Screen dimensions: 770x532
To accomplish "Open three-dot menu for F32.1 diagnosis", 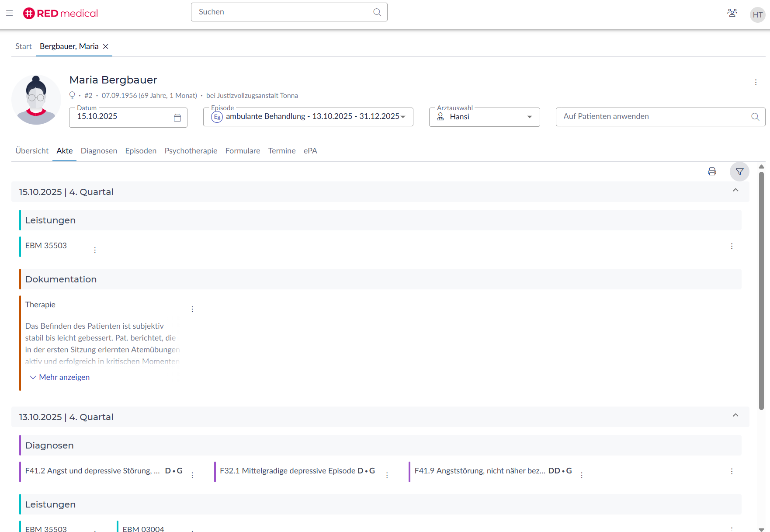I will click(x=387, y=475).
